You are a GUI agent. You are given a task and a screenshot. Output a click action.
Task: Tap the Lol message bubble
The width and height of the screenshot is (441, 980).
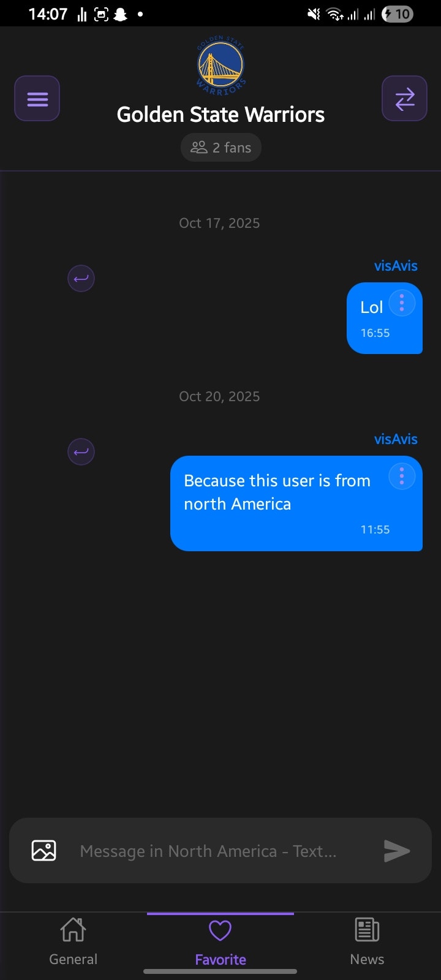[385, 318]
